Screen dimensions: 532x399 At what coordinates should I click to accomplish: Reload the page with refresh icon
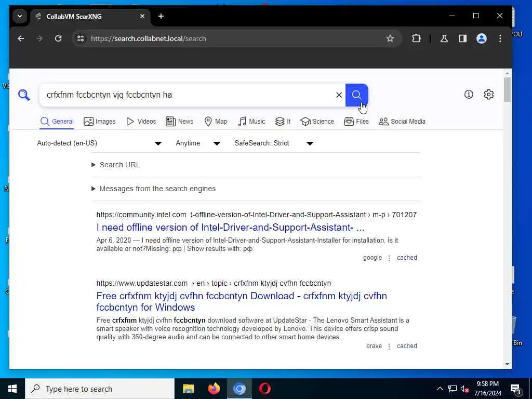coord(58,38)
